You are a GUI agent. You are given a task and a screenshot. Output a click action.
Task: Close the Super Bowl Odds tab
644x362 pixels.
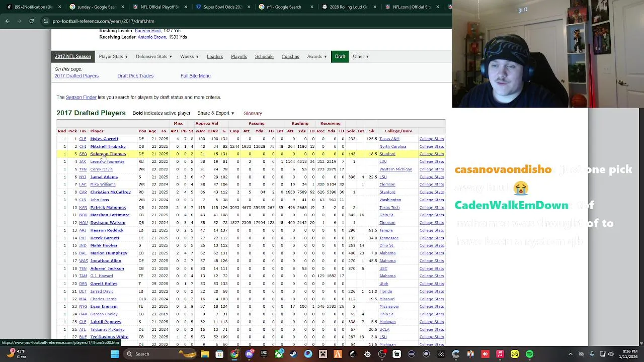tap(249, 7)
